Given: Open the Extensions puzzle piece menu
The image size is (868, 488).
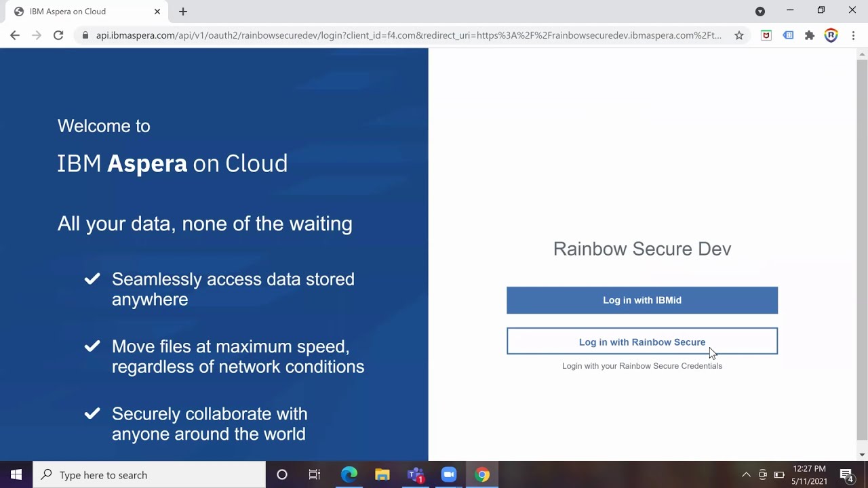Looking at the screenshot, I should pos(810,35).
